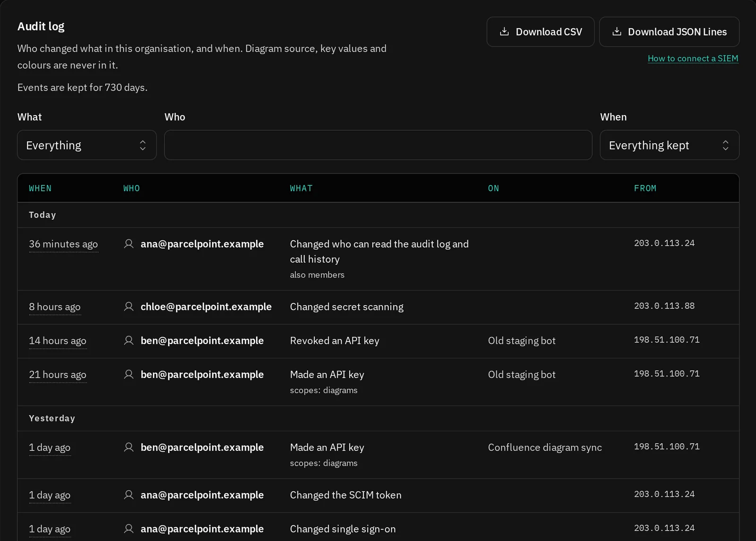Click ben@parcelpoint.example in the 14 hours ago row
This screenshot has height=541, width=756.
(x=202, y=341)
